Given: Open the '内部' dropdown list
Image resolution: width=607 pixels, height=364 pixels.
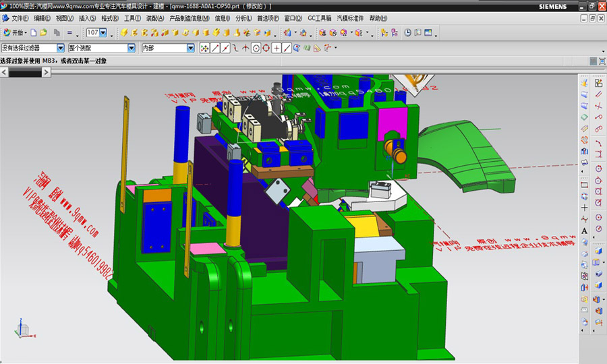Looking at the screenshot, I should click(x=191, y=49).
